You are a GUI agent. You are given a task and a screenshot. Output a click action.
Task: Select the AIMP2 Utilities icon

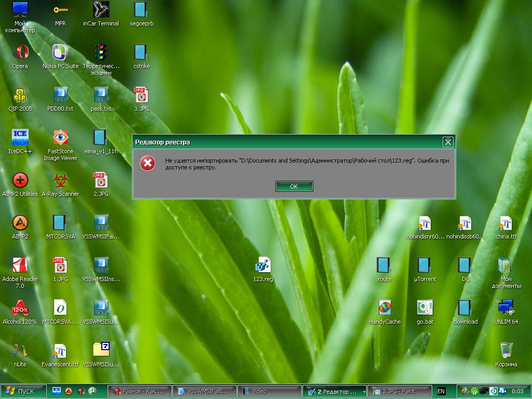click(x=20, y=184)
